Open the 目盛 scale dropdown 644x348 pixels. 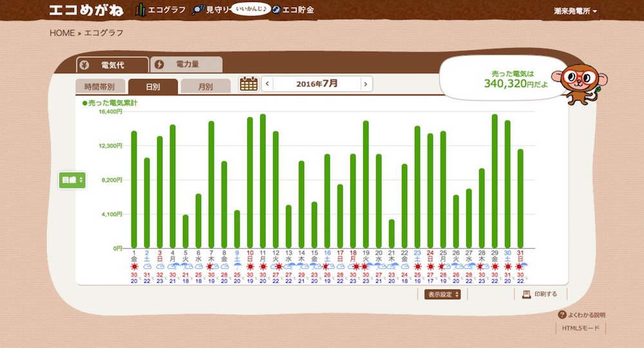click(x=72, y=180)
